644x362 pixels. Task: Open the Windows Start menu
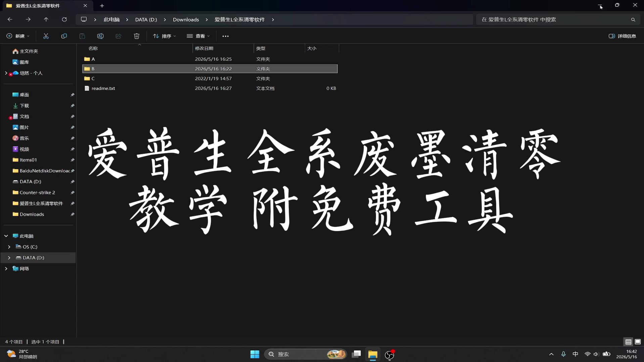[255, 354]
